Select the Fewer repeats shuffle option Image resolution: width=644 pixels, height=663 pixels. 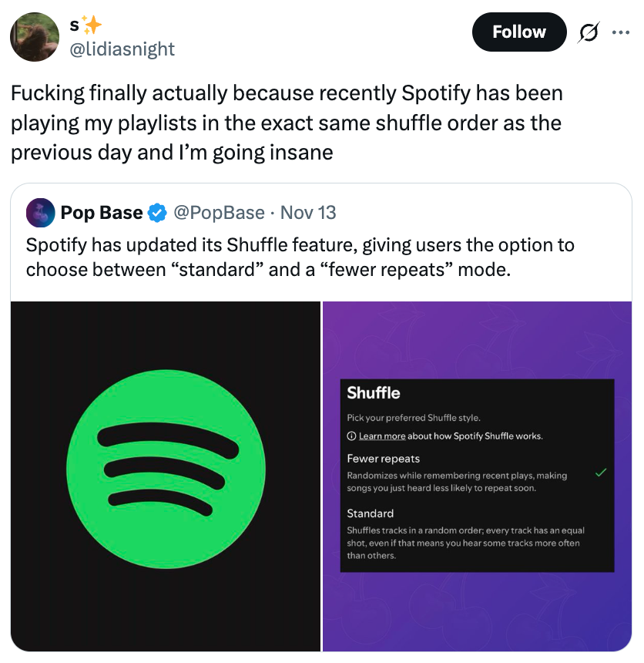[x=383, y=459]
